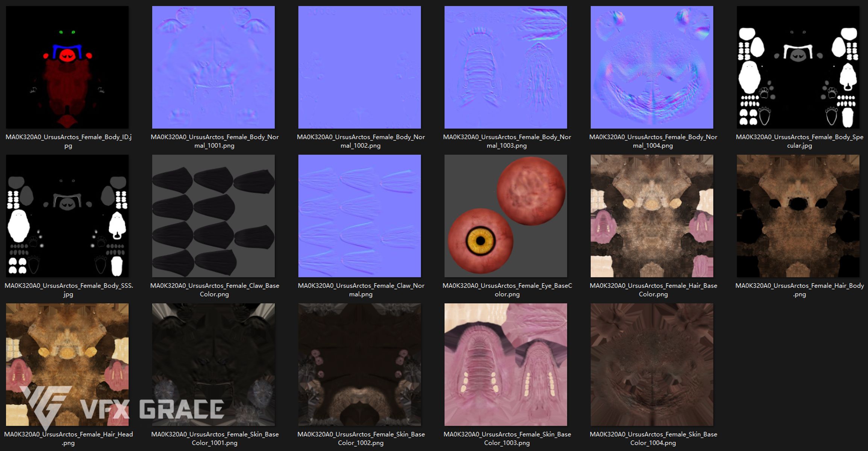
Task: Click file name MA0K320A0_UrsusArctos_Female_Body_Normal_1002.png
Action: (361, 141)
